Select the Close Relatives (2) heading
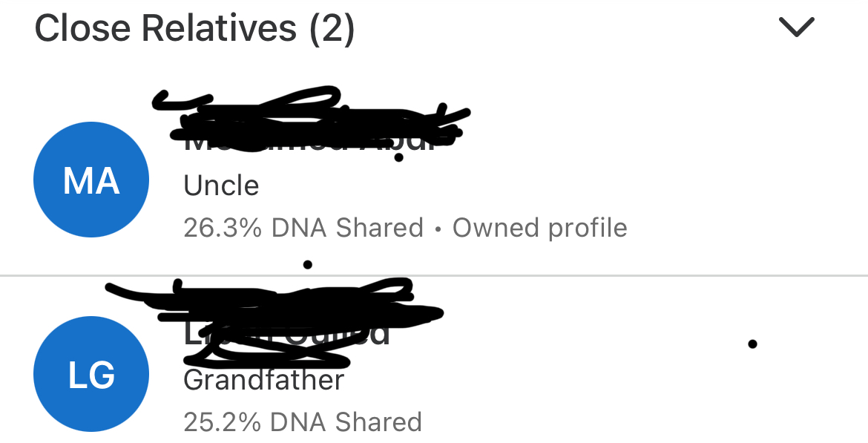The width and height of the screenshot is (868, 443). pyautogui.click(x=194, y=27)
